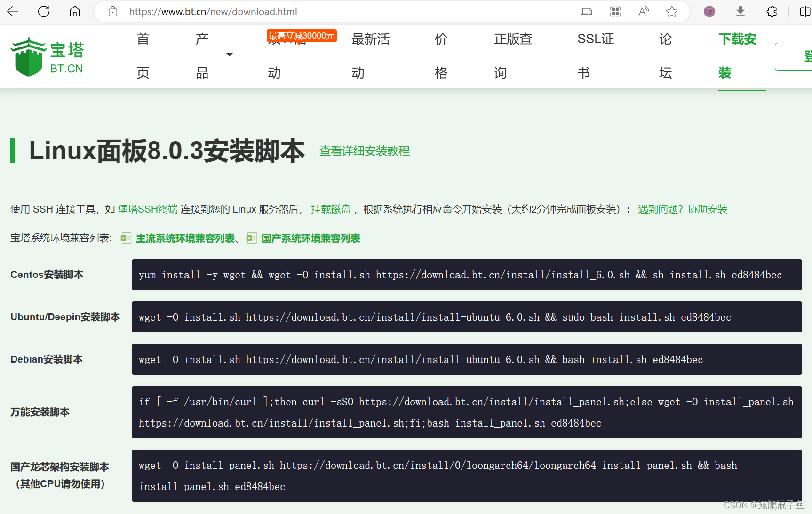Click the 国产龙芯架构安装脚本 label

(60, 467)
